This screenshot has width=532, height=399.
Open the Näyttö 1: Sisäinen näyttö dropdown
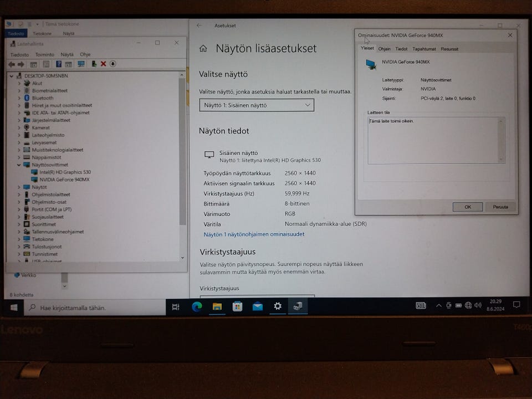(257, 105)
